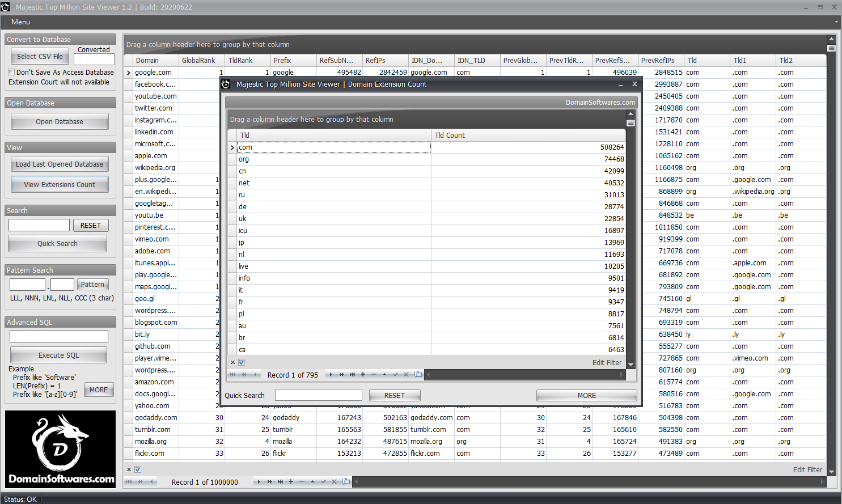Go to first record in main grid navigator
This screenshot has height=504, width=842.
point(129,482)
